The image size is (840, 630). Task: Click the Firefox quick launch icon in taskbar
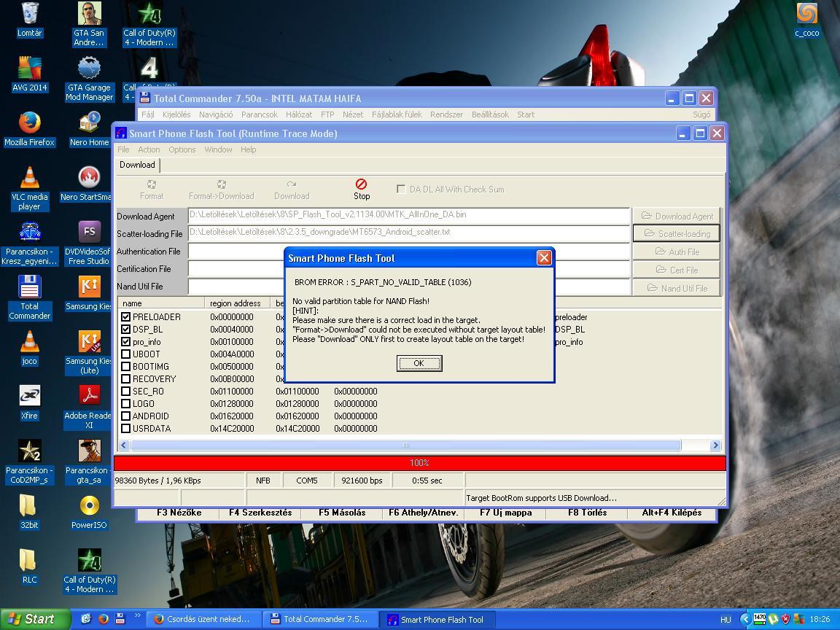click(x=103, y=619)
